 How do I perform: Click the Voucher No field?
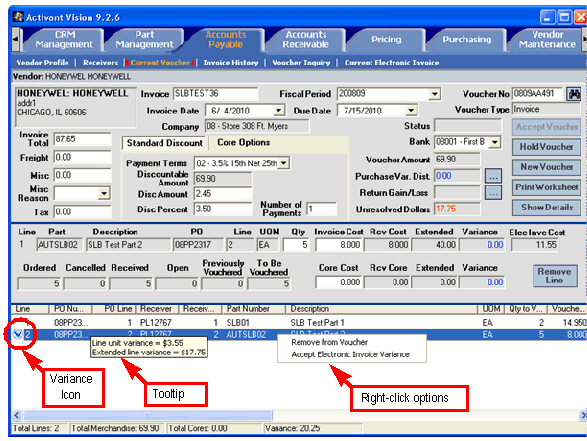(x=538, y=94)
